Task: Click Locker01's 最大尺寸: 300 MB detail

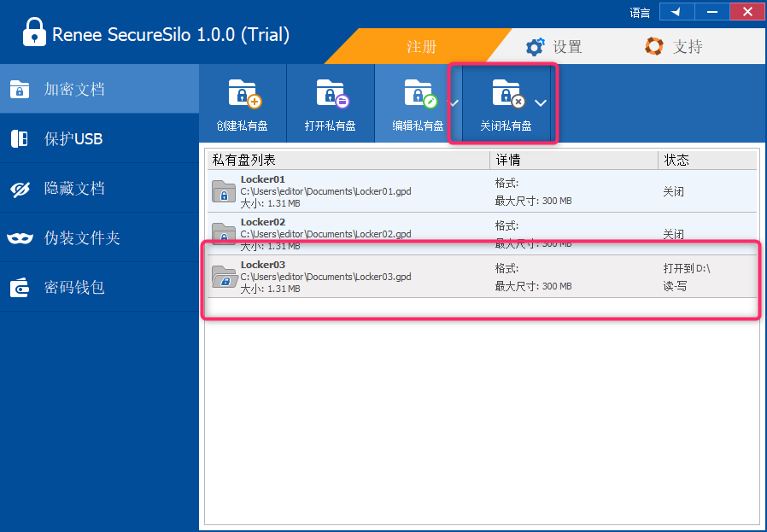Action: click(533, 201)
